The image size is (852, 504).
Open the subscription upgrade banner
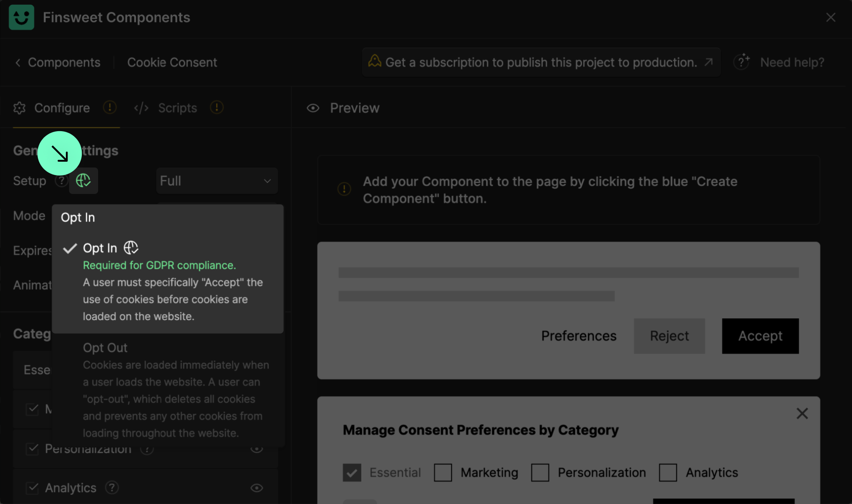(541, 62)
